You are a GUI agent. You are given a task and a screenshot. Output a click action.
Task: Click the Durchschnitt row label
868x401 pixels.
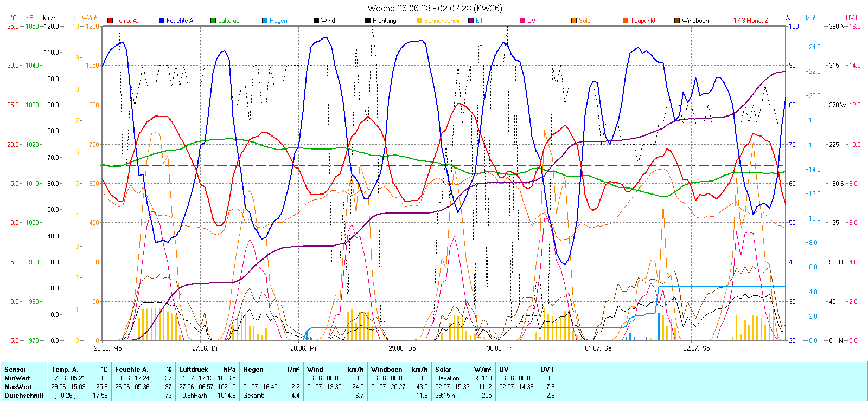point(24,396)
